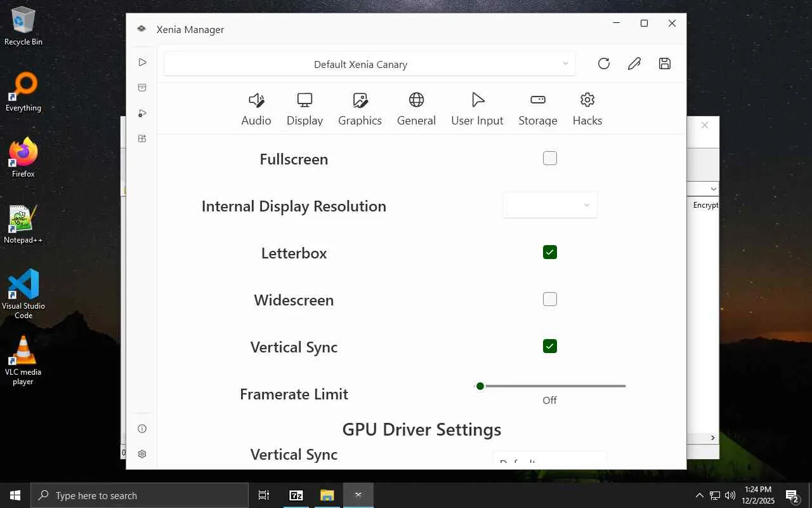Close the background window behind Xenia Manager
The height and width of the screenshot is (508, 812).
click(705, 126)
